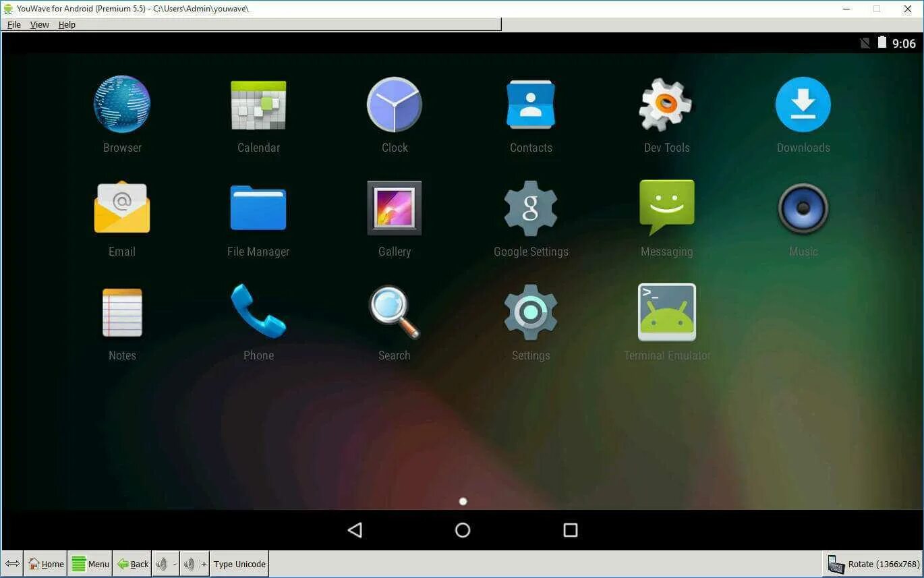Click the home screen page indicator dot
Viewport: 924px width, 578px height.
(x=463, y=501)
